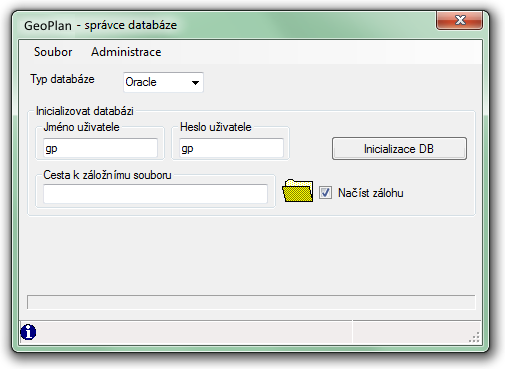
Task: Close the GeoPlan window
Action: (459, 20)
